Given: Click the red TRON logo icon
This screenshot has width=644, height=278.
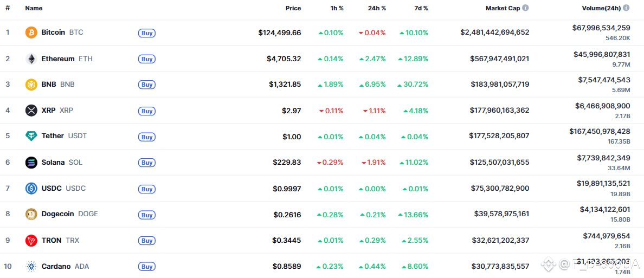Looking at the screenshot, I should click(31, 240).
